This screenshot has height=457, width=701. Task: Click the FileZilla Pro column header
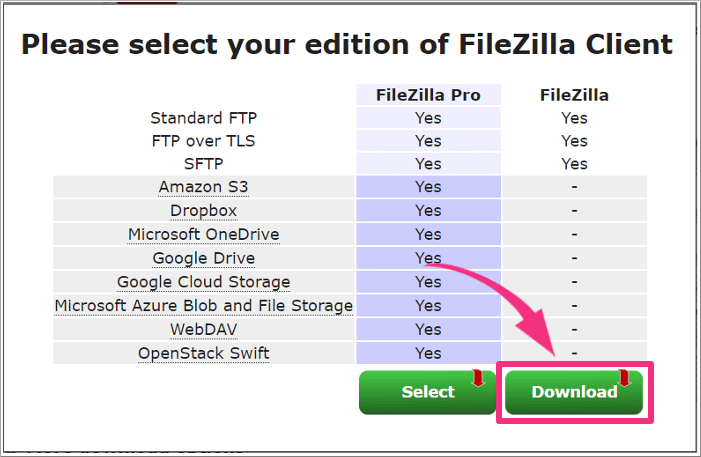(428, 95)
